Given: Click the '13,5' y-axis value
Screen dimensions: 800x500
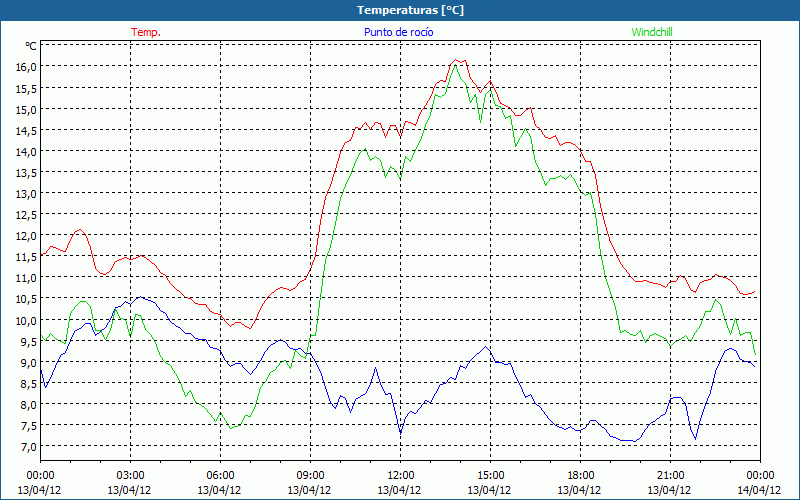Looking at the screenshot, I should 27,172.
